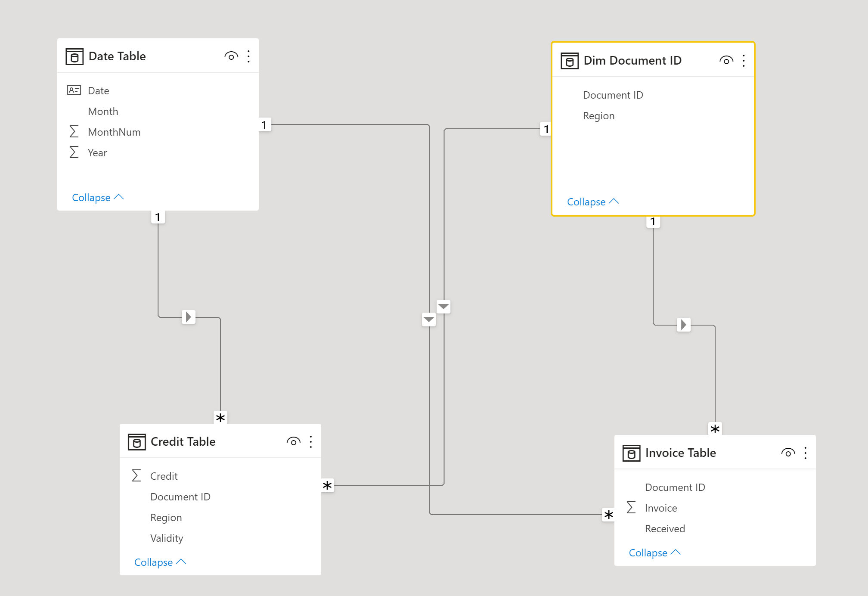Image resolution: width=868 pixels, height=596 pixels.
Task: Click the sigma icon beside MonthNum
Action: pyautogui.click(x=74, y=132)
